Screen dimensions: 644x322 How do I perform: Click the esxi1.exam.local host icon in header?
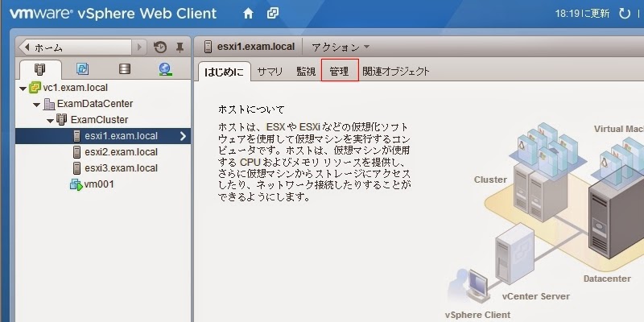pyautogui.click(x=208, y=47)
